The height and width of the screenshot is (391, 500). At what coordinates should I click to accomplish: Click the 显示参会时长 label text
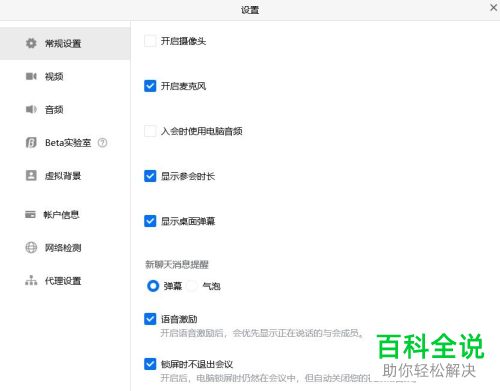pos(188,176)
